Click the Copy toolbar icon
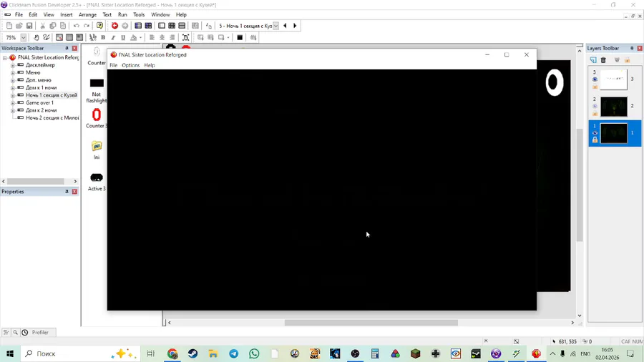Viewport: 644px width, 362px height. coord(52,26)
